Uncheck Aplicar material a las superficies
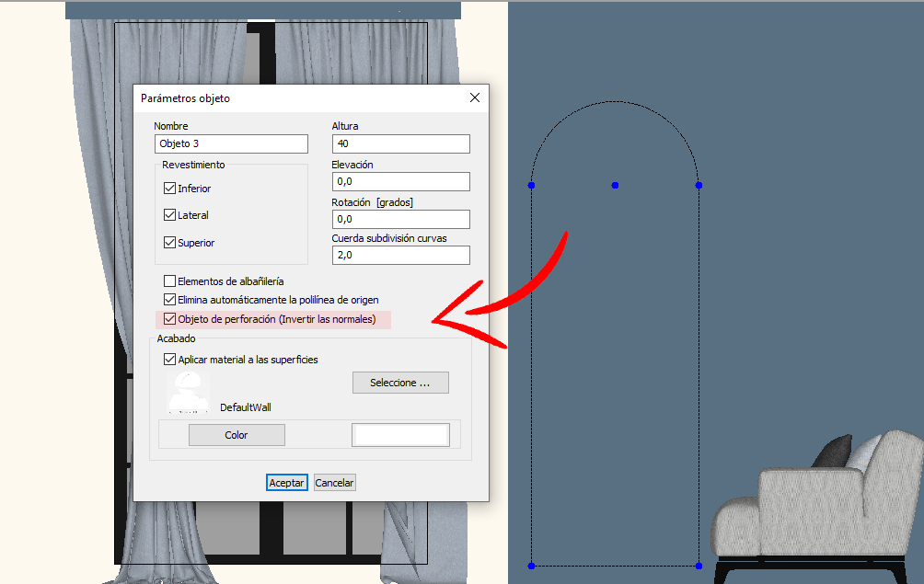Screen dimensions: 924x584 pyautogui.click(x=169, y=359)
